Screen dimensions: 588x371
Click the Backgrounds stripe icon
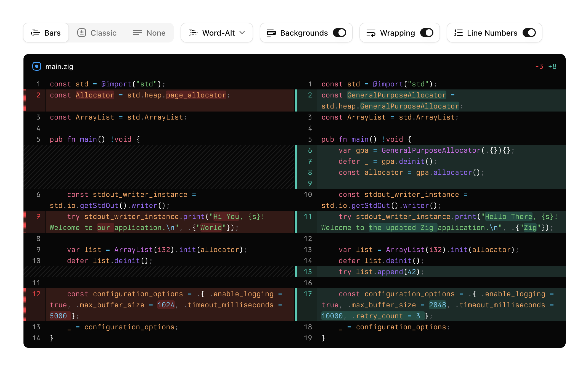click(x=271, y=33)
